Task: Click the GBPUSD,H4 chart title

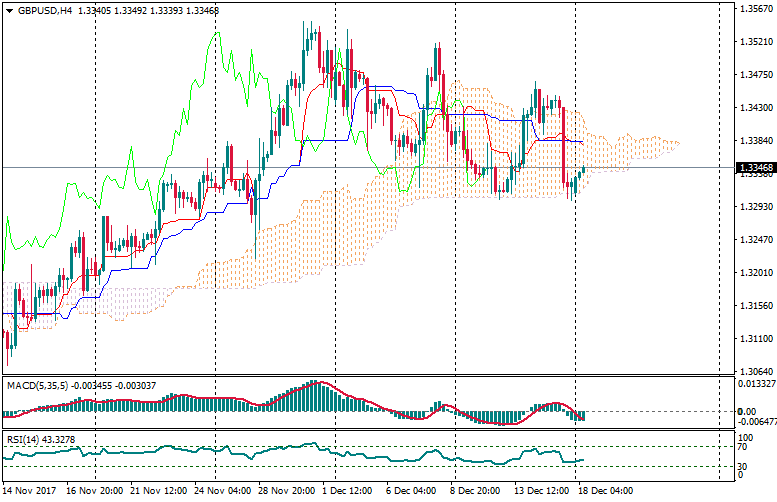Action: pyautogui.click(x=45, y=11)
